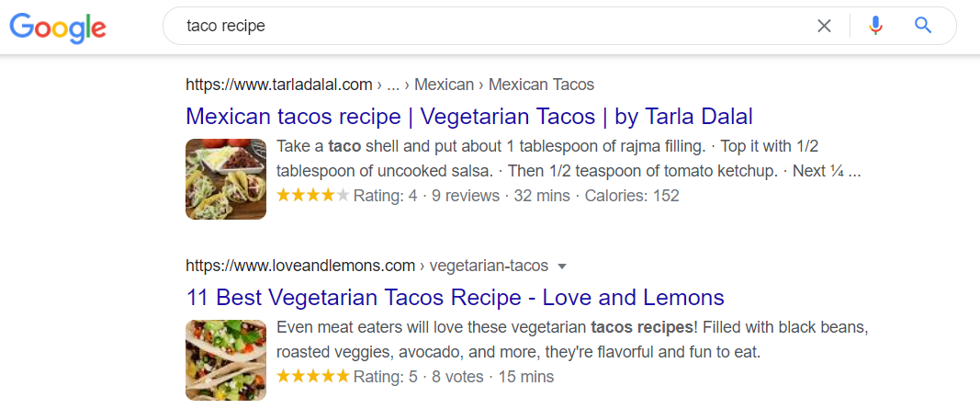Click the Google logo
The image size is (980, 420).
58,27
